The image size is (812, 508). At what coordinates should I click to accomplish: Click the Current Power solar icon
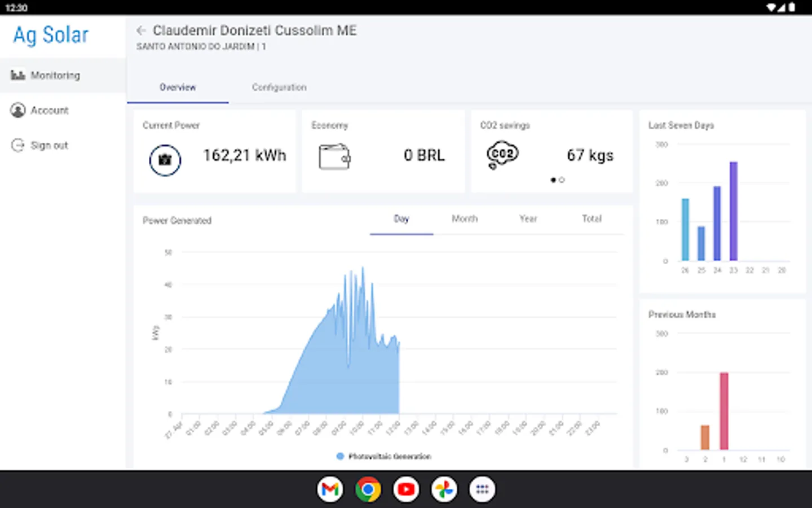(165, 160)
